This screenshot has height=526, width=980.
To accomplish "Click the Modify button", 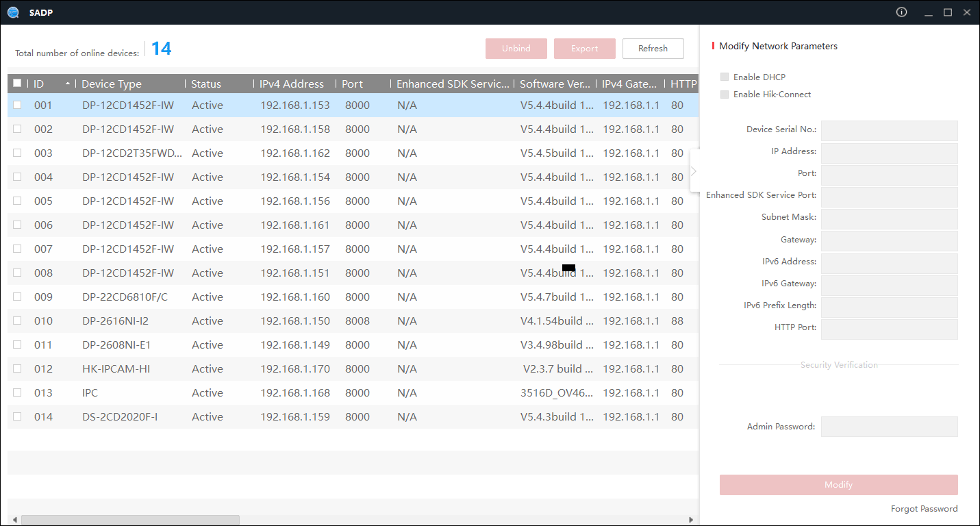I will click(x=839, y=485).
